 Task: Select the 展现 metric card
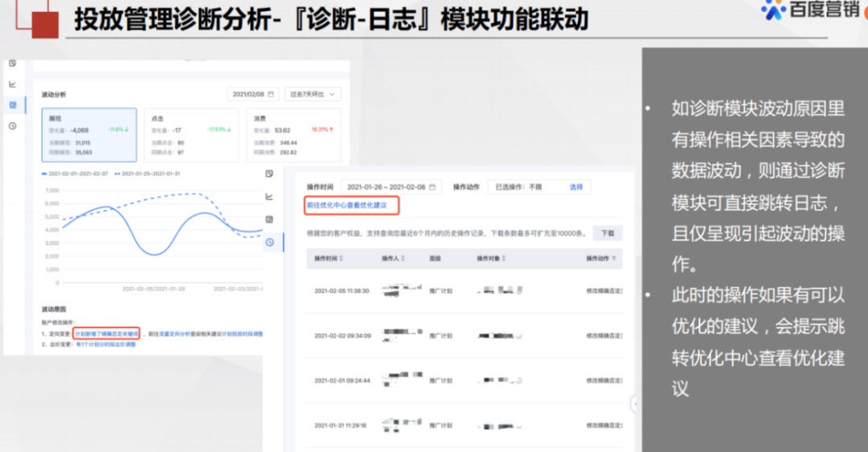coord(88,134)
